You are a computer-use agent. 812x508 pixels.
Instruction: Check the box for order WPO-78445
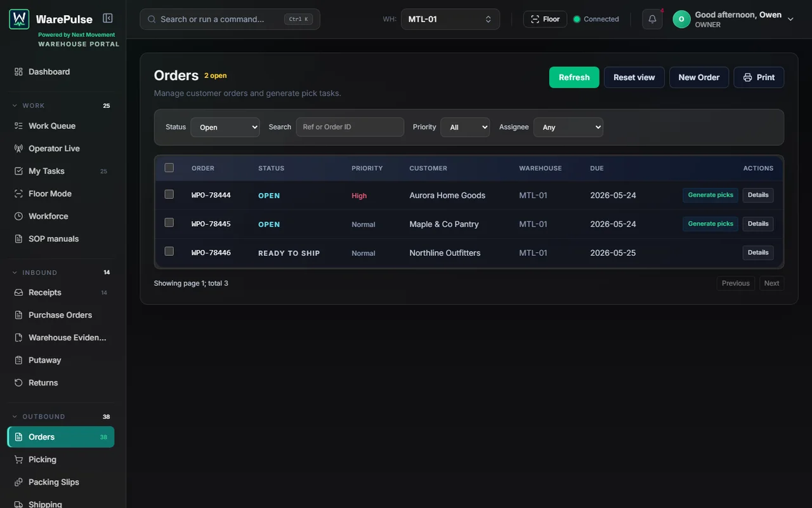point(169,222)
